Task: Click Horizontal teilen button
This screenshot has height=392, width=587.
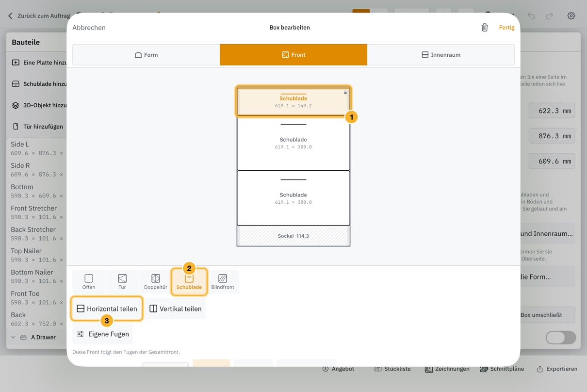Action: [x=107, y=309]
